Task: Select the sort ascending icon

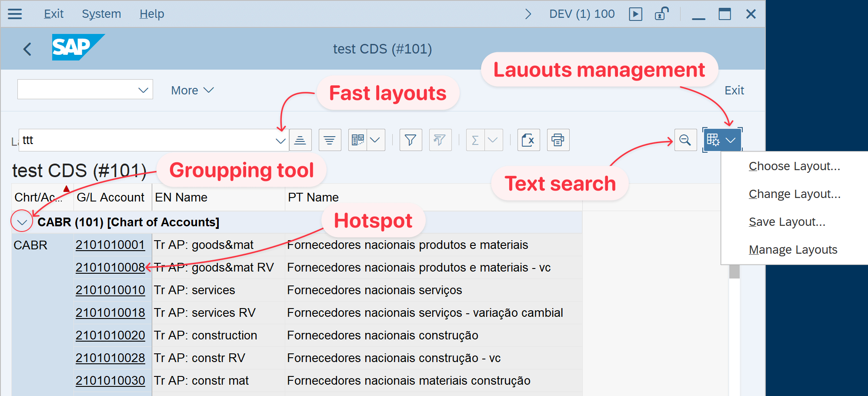Action: point(300,140)
